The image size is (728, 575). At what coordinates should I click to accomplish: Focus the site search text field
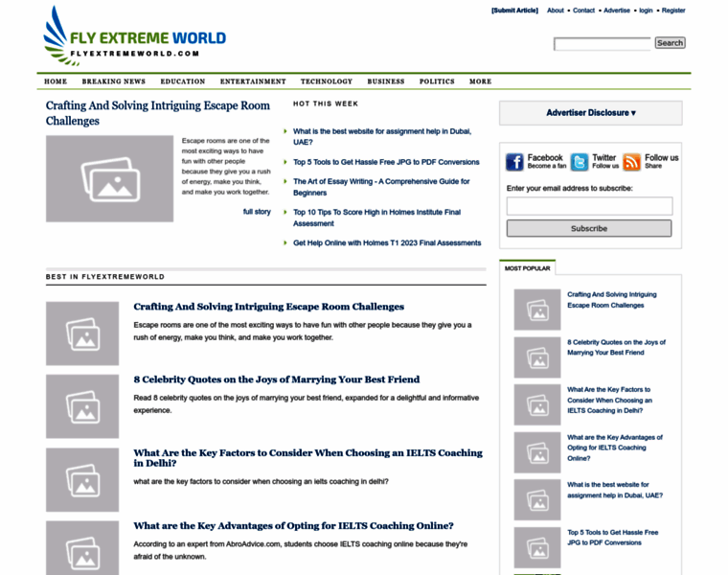[x=603, y=44]
